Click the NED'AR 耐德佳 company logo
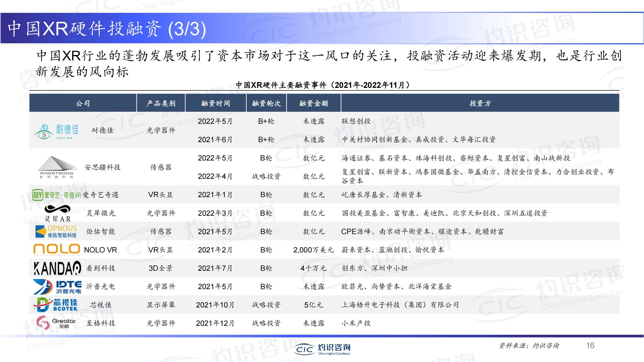644x362 pixels. pyautogui.click(x=56, y=132)
